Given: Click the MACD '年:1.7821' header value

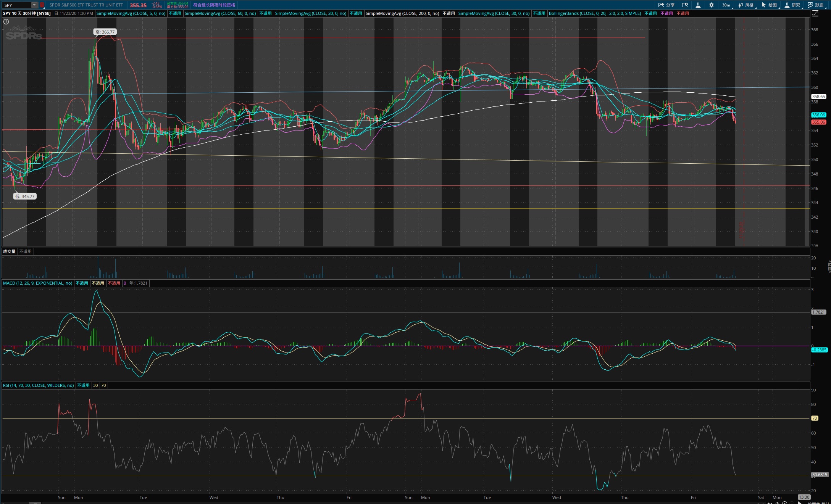Looking at the screenshot, I should (138, 283).
